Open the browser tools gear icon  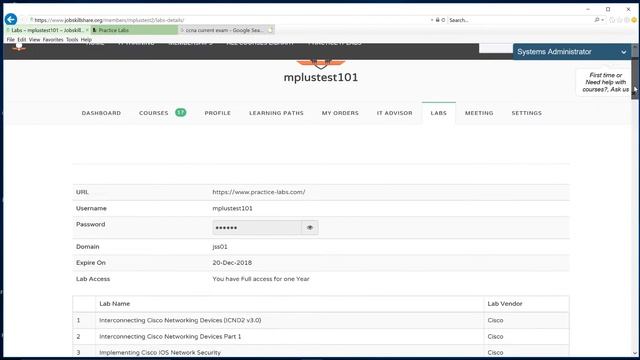tap(627, 20)
